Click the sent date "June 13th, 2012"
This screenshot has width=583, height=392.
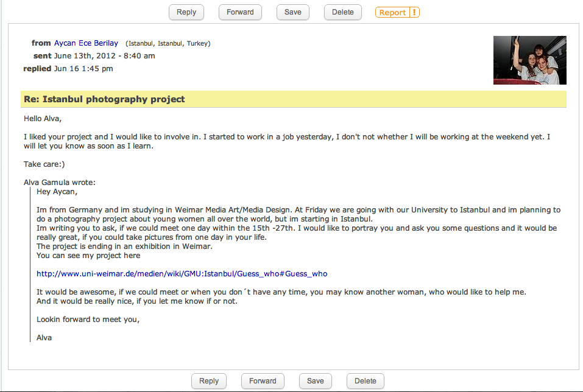pyautogui.click(x=82, y=56)
